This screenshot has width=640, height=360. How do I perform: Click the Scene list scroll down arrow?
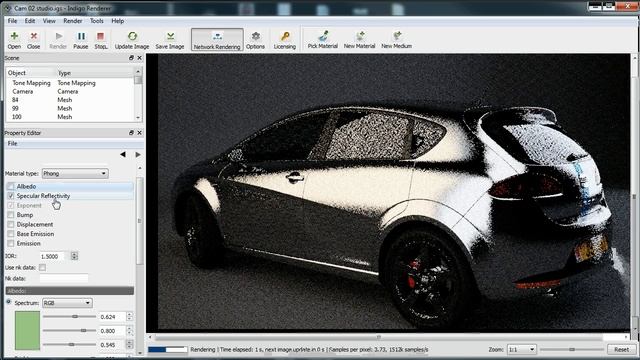138,118
